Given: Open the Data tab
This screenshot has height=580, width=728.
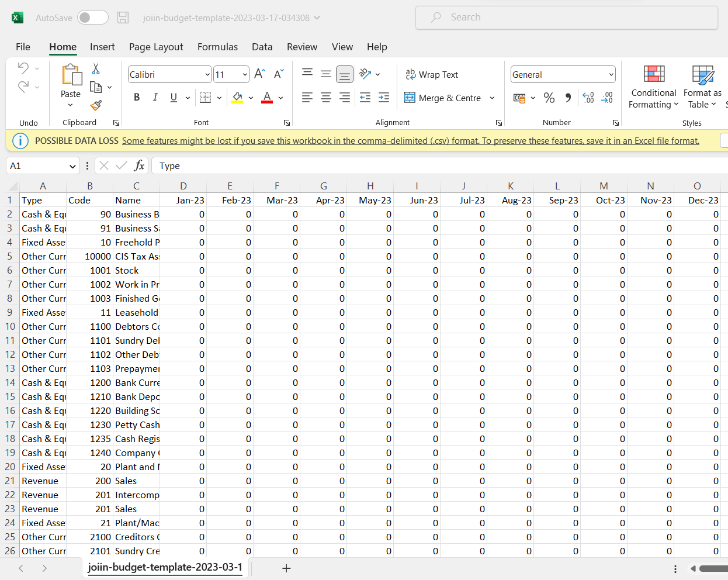Looking at the screenshot, I should (262, 47).
